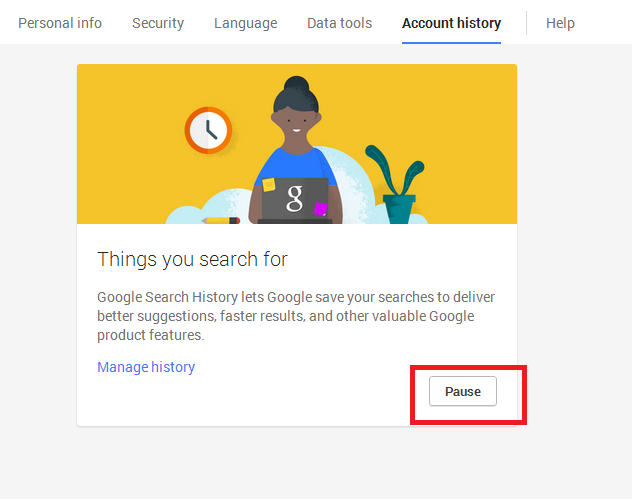Image resolution: width=632 pixels, height=499 pixels.
Task: Open the Personal info tab
Action: coord(60,23)
